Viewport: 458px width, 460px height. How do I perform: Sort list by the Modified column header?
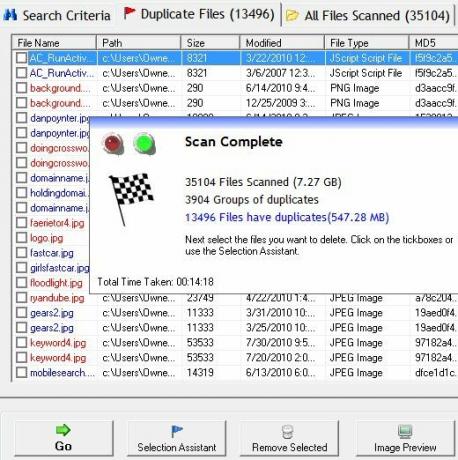tap(282, 43)
